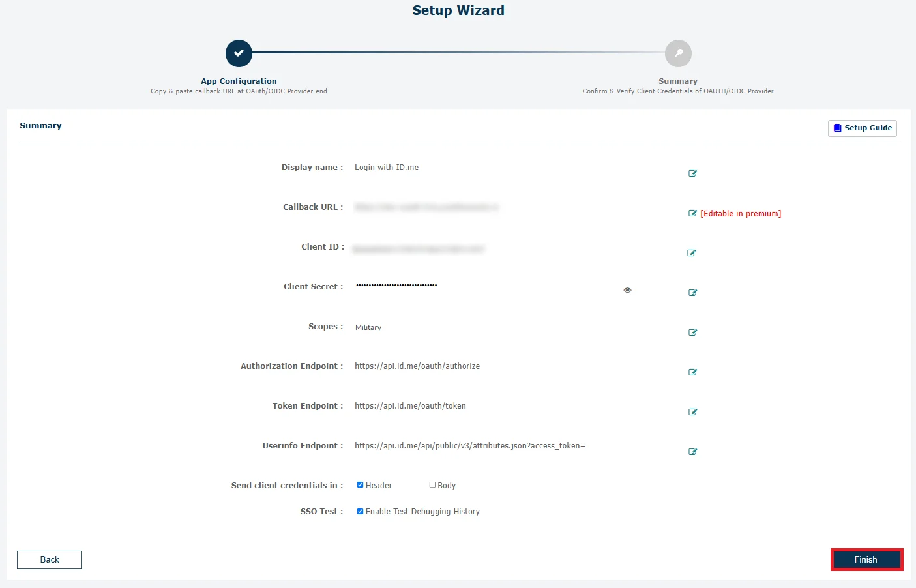Click the Summary step label

tap(678, 81)
